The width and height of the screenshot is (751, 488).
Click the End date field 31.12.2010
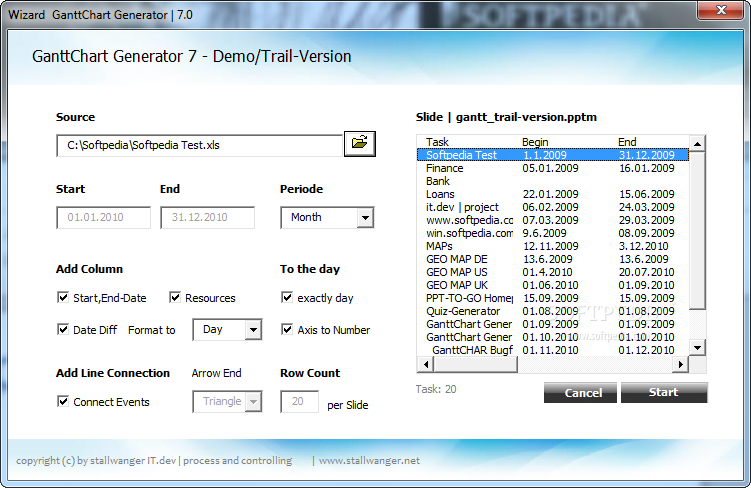pos(207,217)
